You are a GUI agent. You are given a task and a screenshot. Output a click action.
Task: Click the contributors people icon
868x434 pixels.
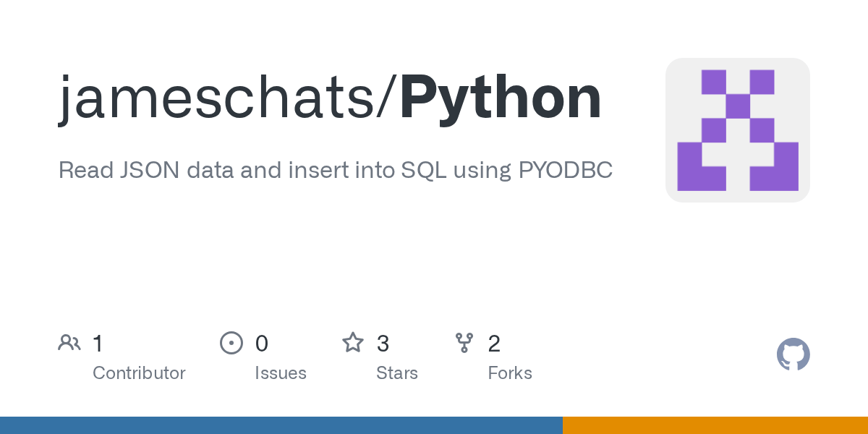[x=69, y=343]
